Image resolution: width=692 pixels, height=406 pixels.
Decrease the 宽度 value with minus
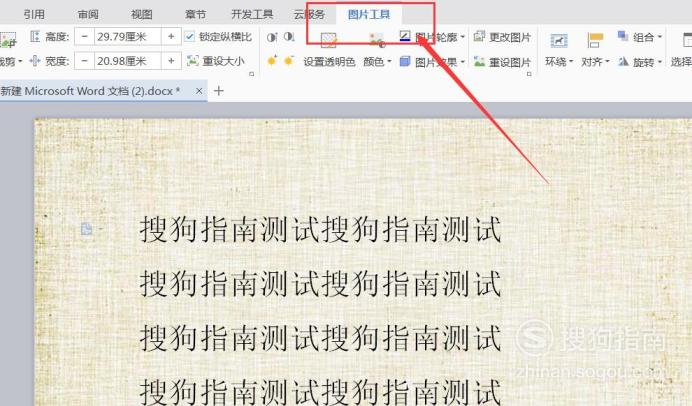(x=84, y=61)
